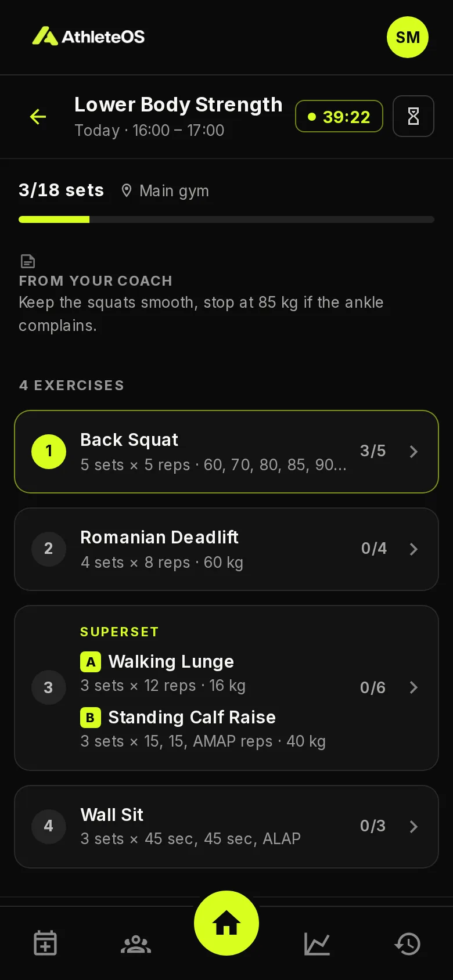Expand Wall Sit with its chevron

coord(414,826)
